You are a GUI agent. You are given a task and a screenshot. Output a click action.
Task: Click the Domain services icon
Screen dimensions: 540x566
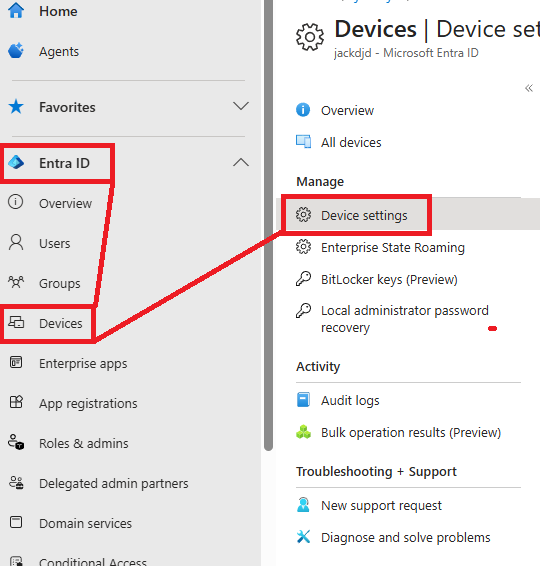(x=16, y=522)
